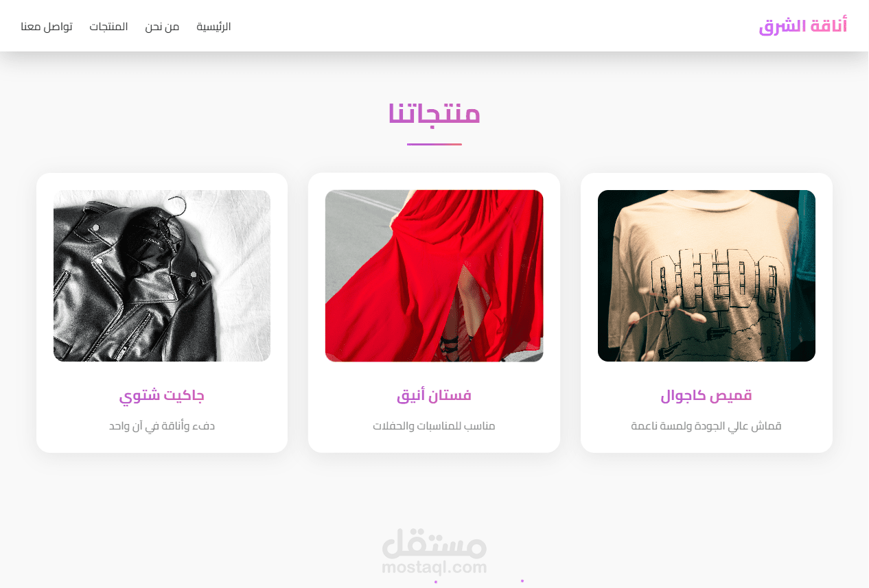Open the الرئيسية navigation link
Image resolution: width=869 pixels, height=588 pixels.
click(x=213, y=27)
